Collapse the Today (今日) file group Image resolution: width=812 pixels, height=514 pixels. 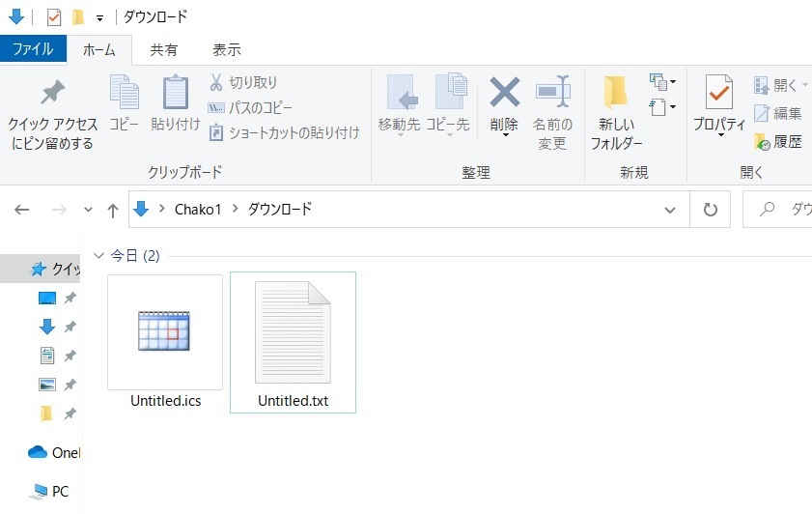[x=98, y=256]
